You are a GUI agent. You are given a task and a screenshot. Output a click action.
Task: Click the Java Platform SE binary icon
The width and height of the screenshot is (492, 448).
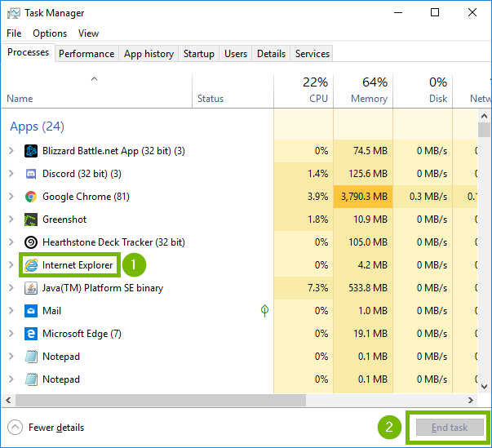click(31, 288)
